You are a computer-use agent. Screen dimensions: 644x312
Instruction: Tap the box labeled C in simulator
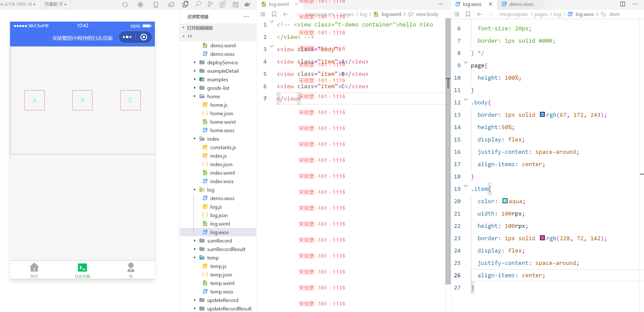[x=131, y=100]
